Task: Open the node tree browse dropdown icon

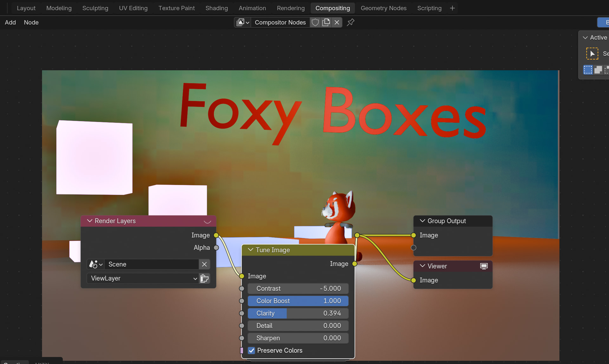Action: pos(243,22)
